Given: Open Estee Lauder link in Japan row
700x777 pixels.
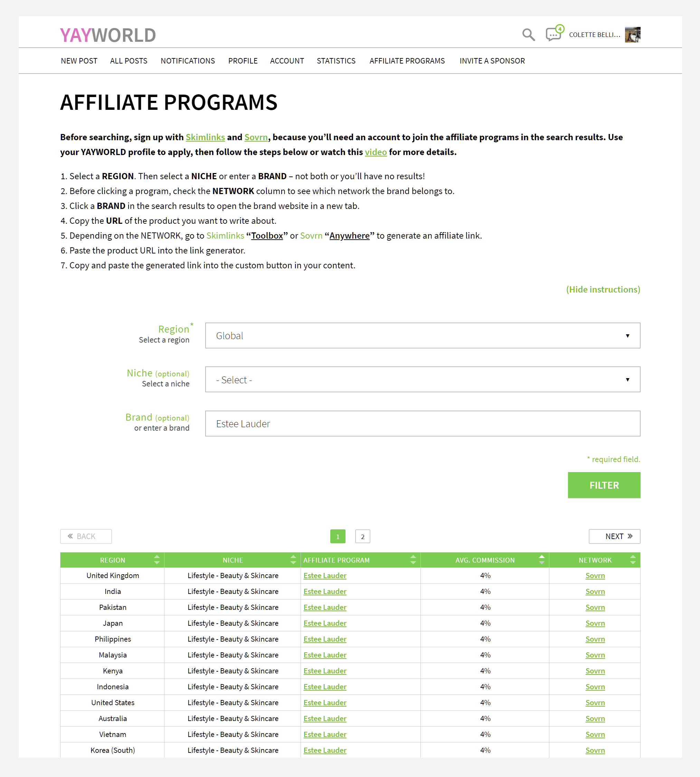Looking at the screenshot, I should tap(325, 623).
